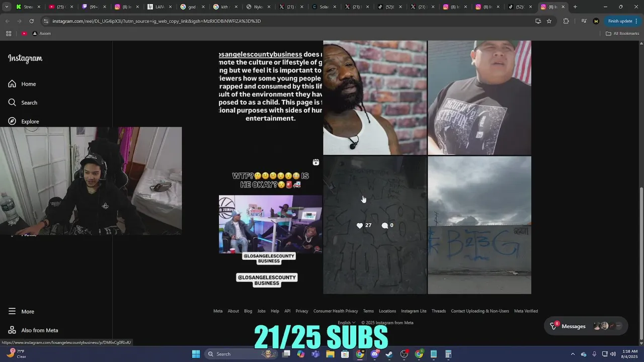Click the Also from Meta icon
The width and height of the screenshot is (644, 362).
click(x=12, y=330)
